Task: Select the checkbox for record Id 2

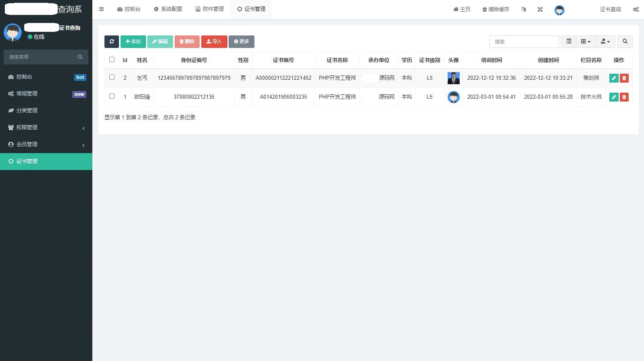Action: point(112,77)
